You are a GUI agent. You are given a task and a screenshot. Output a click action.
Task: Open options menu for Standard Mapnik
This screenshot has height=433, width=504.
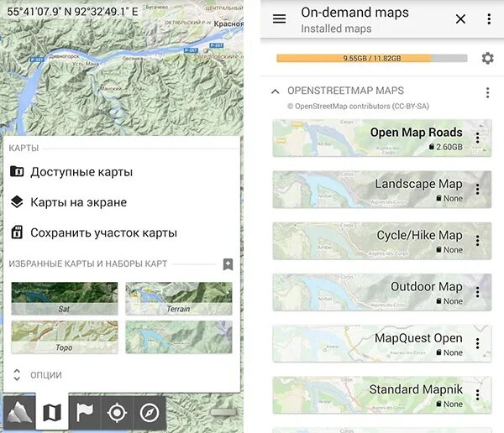click(478, 394)
